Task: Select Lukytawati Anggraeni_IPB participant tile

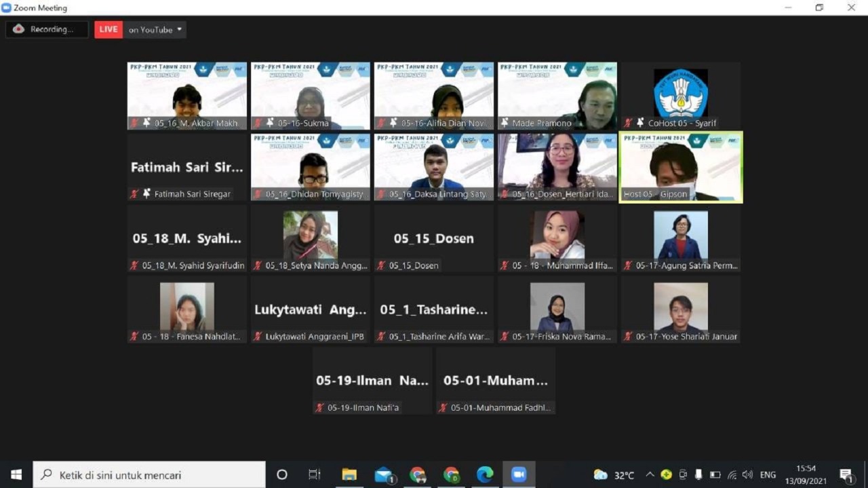Action: (x=310, y=309)
